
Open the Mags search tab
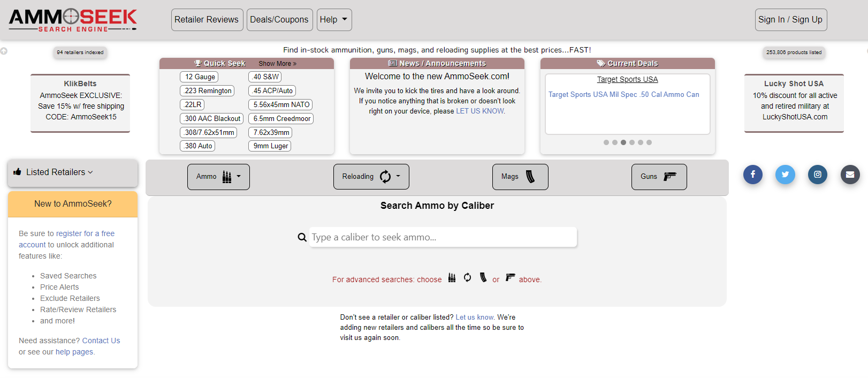tap(520, 177)
